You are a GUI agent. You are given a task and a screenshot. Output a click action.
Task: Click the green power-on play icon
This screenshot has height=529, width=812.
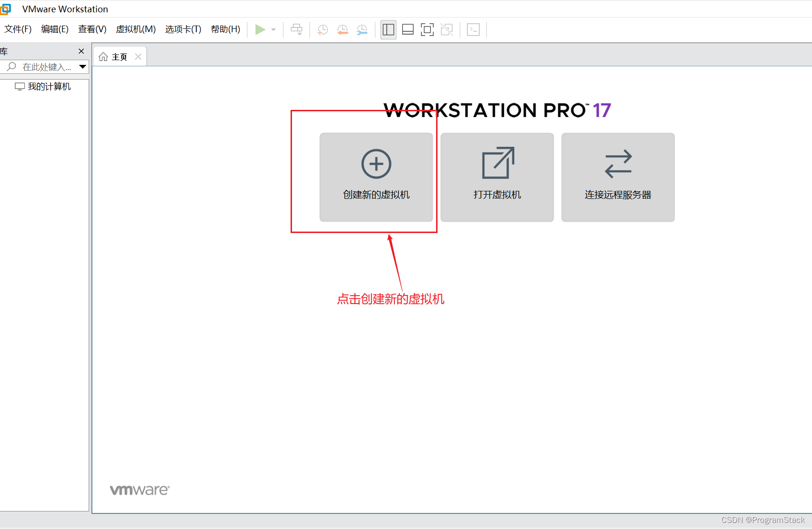click(260, 29)
